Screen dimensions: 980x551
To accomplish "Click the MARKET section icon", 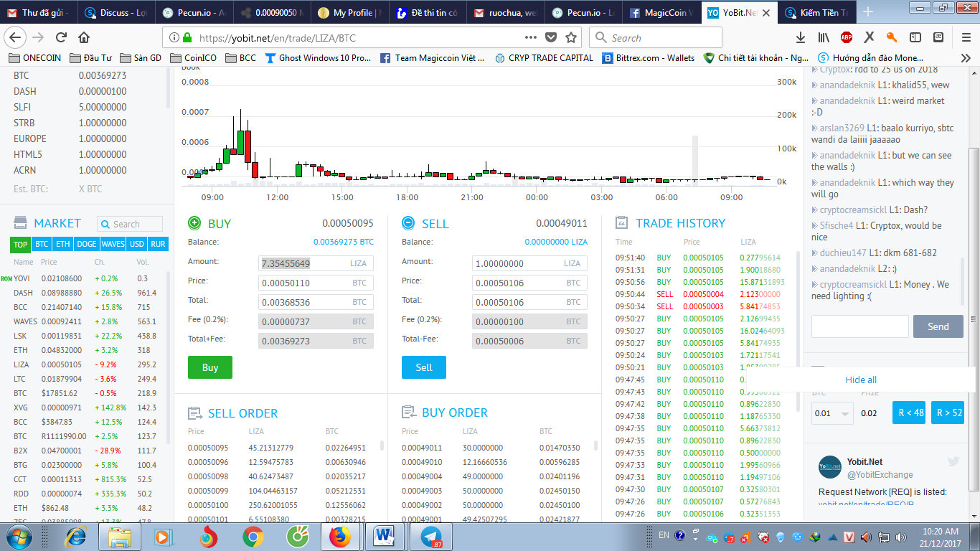I will click(x=21, y=223).
